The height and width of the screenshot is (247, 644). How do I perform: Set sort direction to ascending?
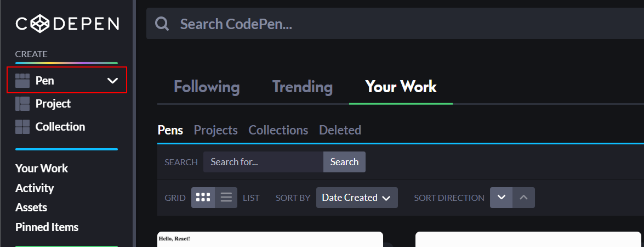click(523, 198)
